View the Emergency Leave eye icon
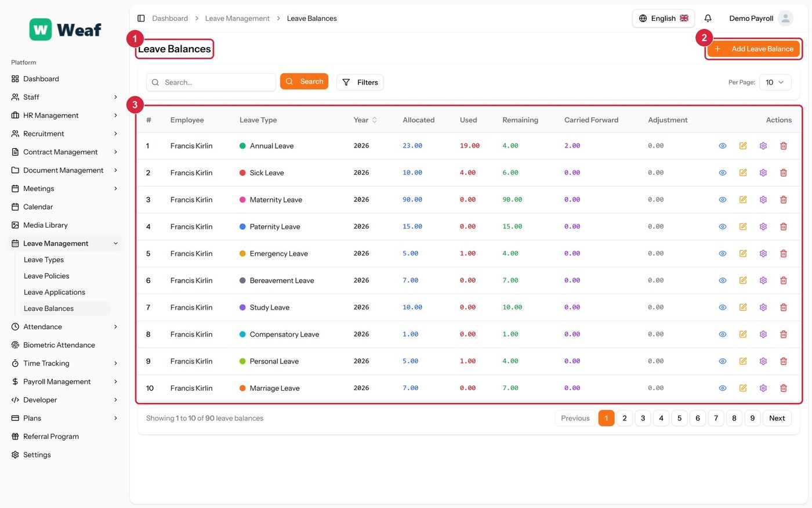Viewport: 812px width, 508px height. click(x=723, y=254)
